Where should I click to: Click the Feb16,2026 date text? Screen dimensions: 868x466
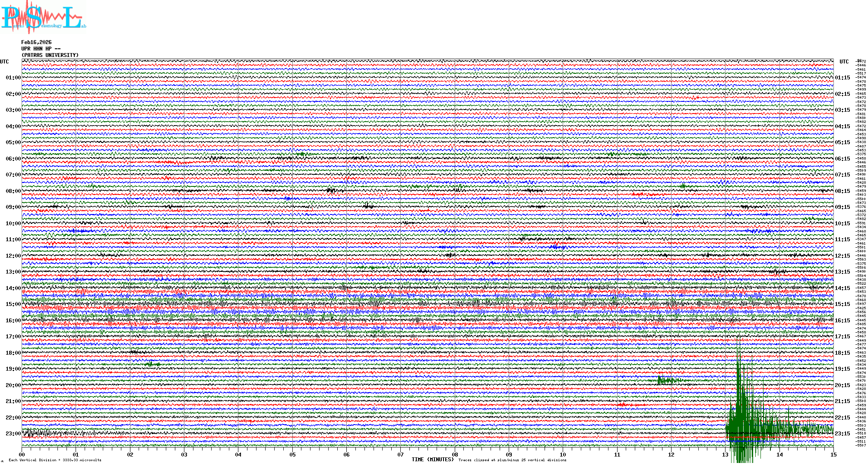click(x=36, y=42)
